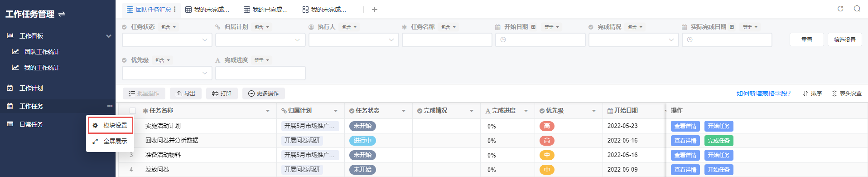Open 表头设置 header settings
868x177 pixels.
coord(847,93)
